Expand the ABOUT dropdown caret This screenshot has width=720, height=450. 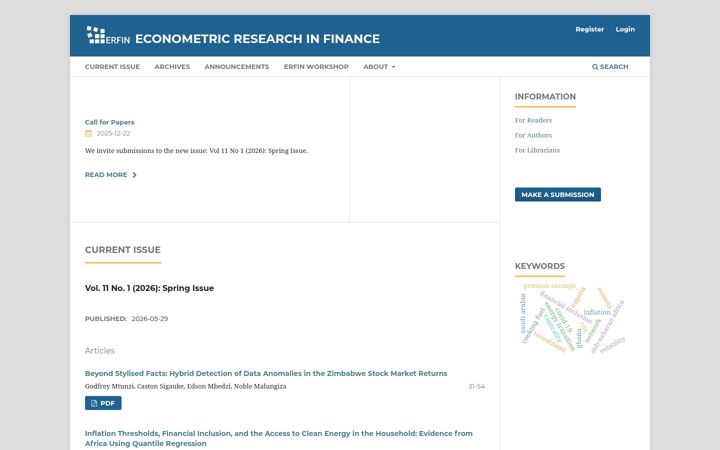393,67
